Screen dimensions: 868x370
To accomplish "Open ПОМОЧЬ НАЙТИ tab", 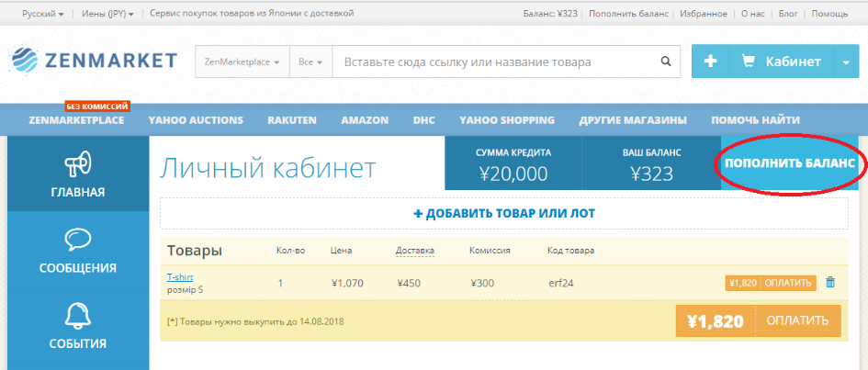I will click(x=756, y=120).
